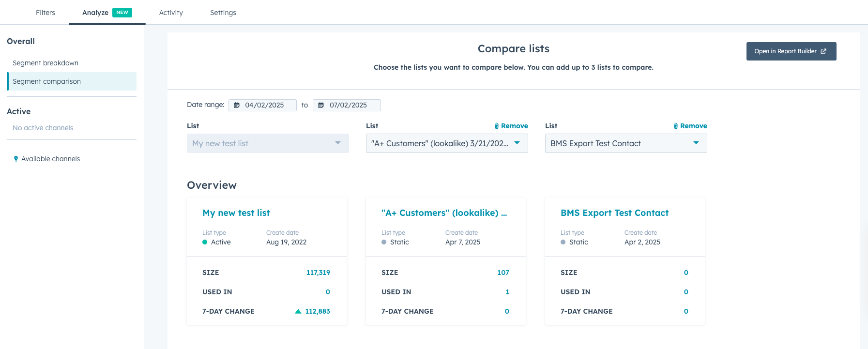Click the 04/02/2025 start date field
The height and width of the screenshot is (349, 868).
[265, 106]
